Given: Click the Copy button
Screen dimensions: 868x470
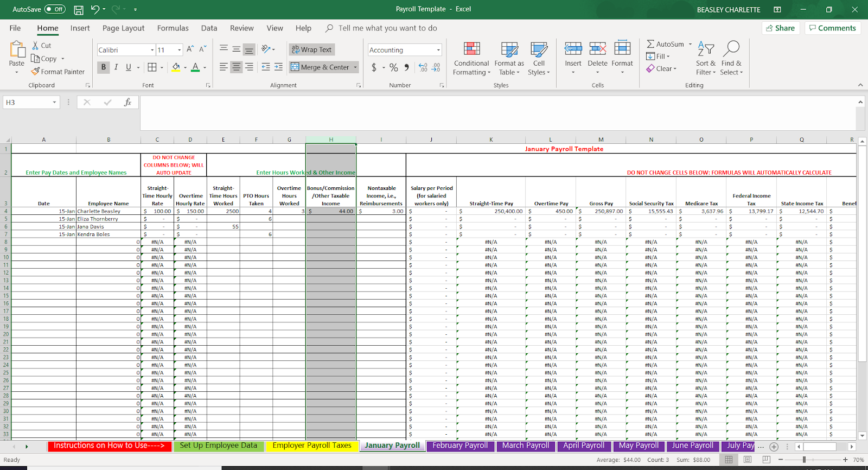Looking at the screenshot, I should click(x=48, y=59).
